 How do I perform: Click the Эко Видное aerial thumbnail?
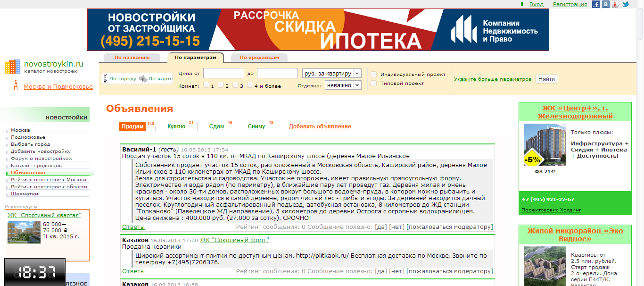point(544,266)
